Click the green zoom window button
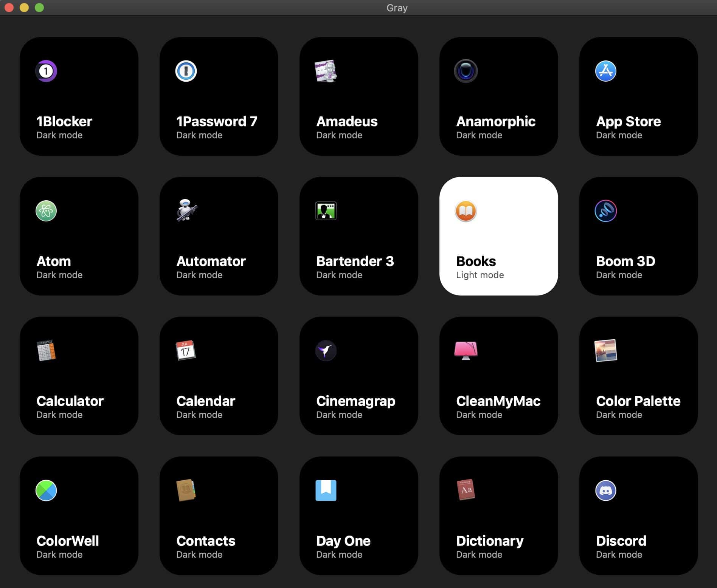This screenshot has height=588, width=717. pos(39,8)
